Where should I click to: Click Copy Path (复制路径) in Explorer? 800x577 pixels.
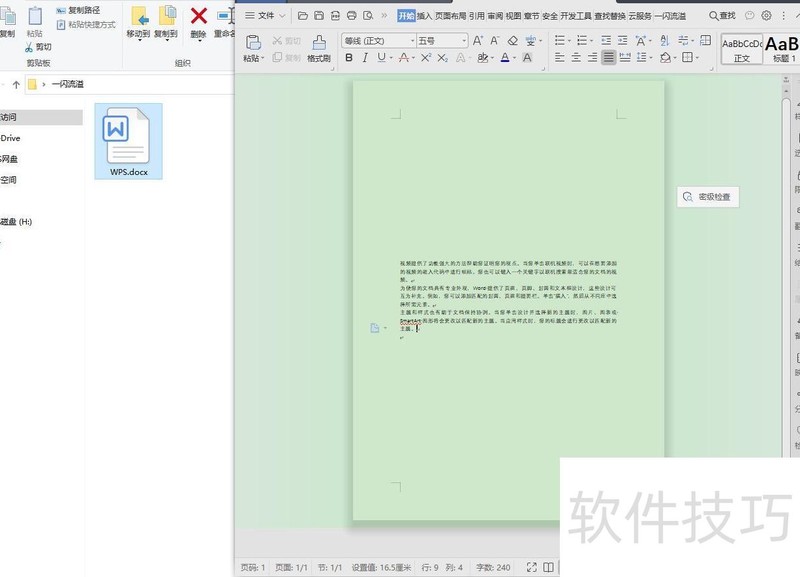click(x=79, y=10)
